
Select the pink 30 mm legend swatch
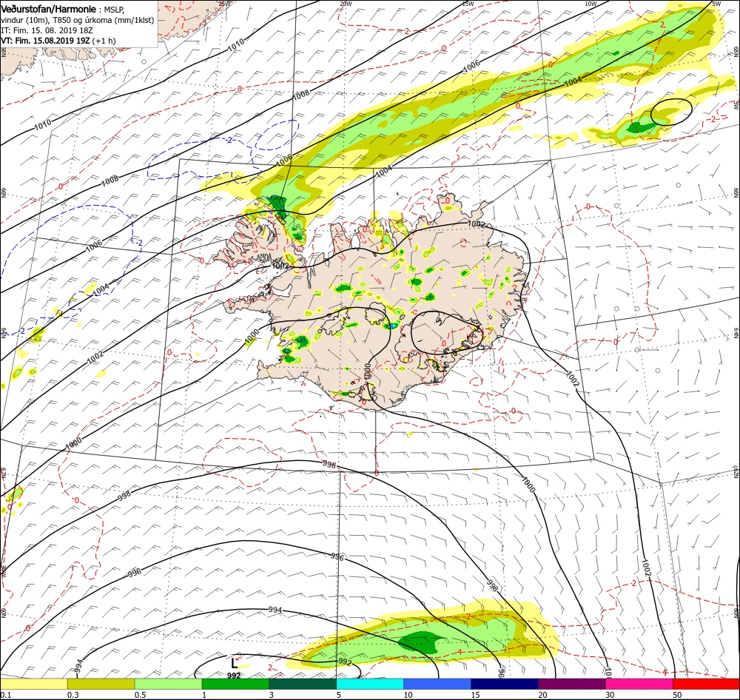[x=639, y=684]
